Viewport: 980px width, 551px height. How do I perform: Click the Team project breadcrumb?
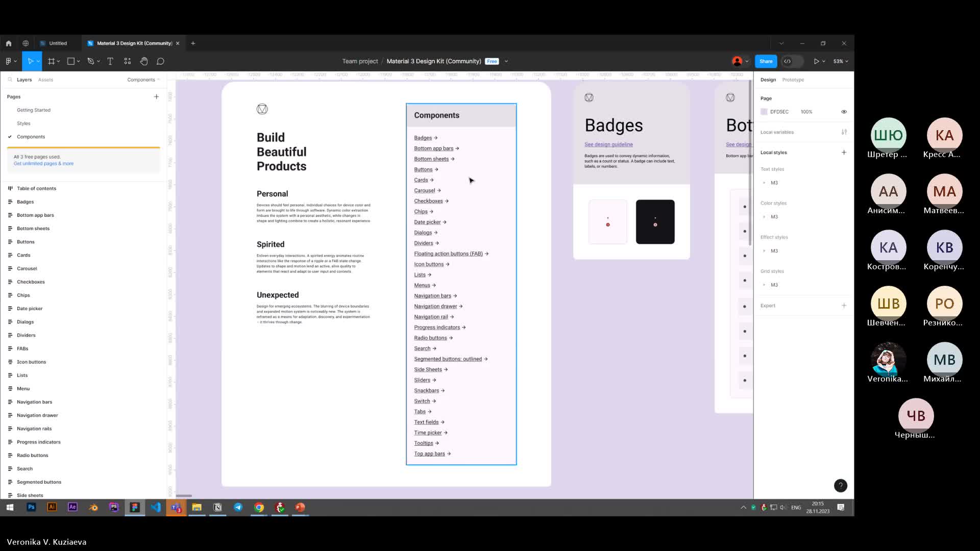pyautogui.click(x=360, y=61)
